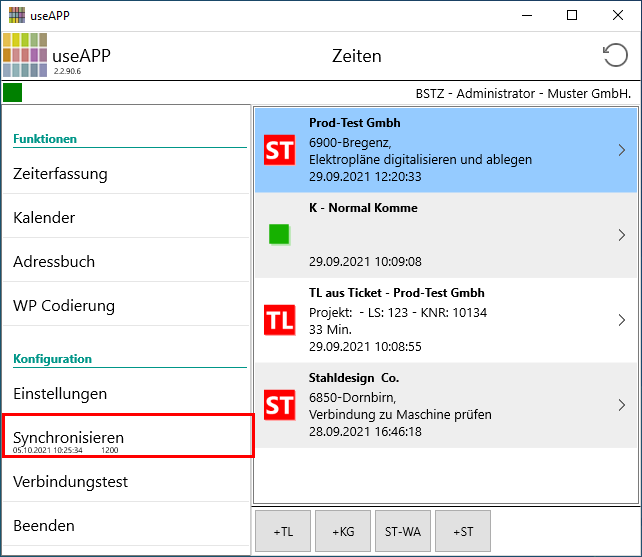Click the ST icon of Stahldesign Co. entry

279,405
